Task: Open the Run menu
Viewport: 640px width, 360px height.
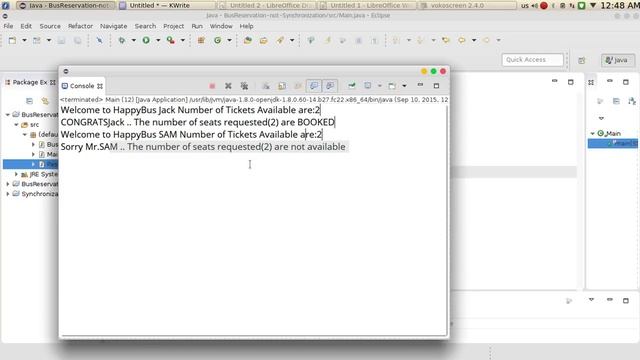Action: coord(197,26)
